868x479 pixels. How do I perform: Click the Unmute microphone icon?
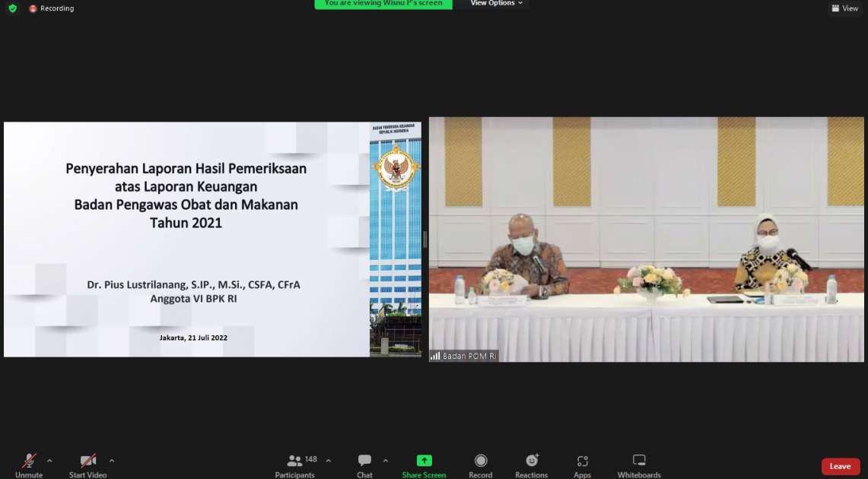[x=29, y=461]
